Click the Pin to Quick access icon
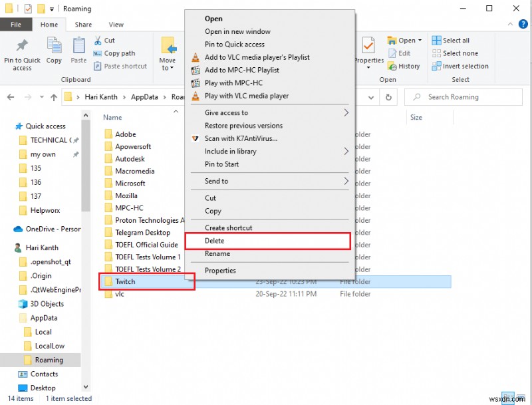532x405 pixels. coord(22,47)
